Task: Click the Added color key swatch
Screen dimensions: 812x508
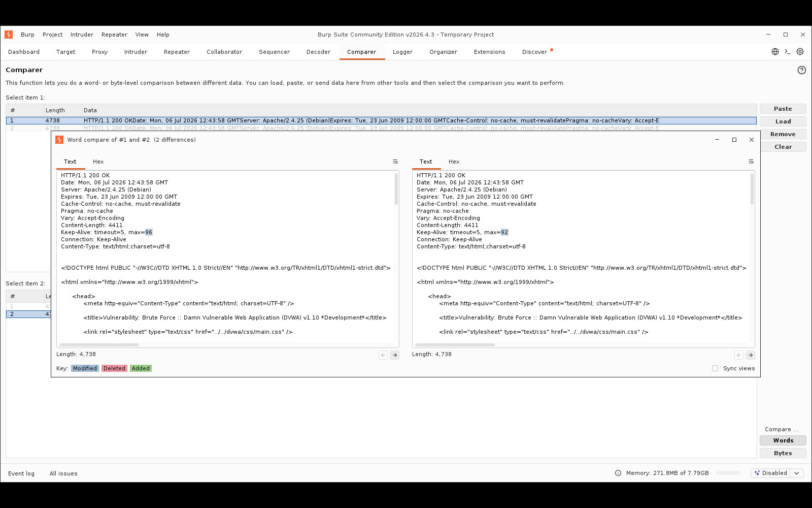Action: (141, 368)
